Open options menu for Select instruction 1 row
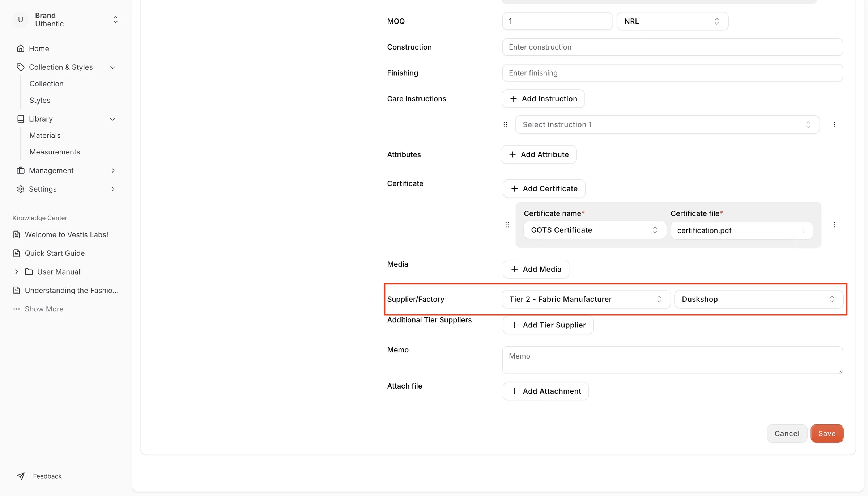The height and width of the screenshot is (496, 868). point(834,124)
